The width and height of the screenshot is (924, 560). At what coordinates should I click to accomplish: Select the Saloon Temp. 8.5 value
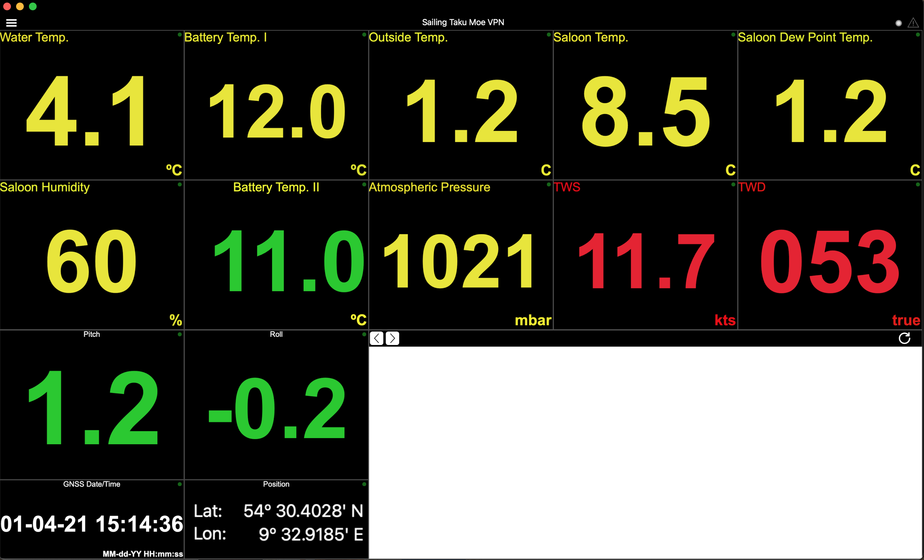tap(646, 111)
